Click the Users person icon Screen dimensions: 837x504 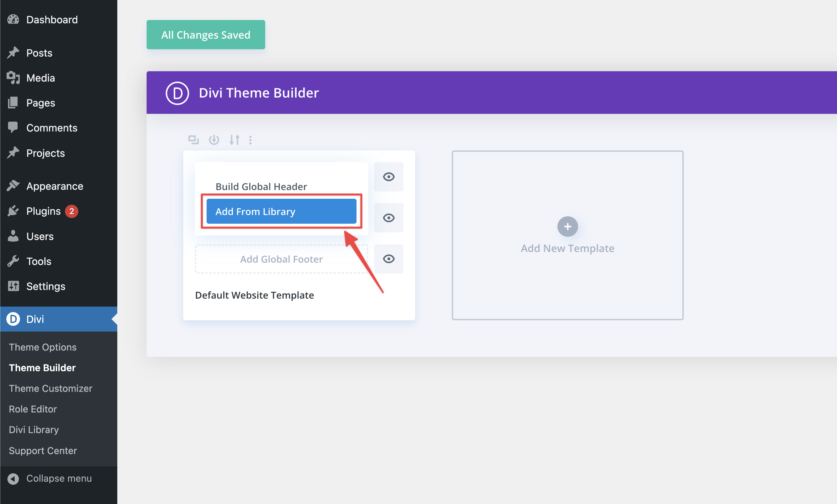coord(13,236)
